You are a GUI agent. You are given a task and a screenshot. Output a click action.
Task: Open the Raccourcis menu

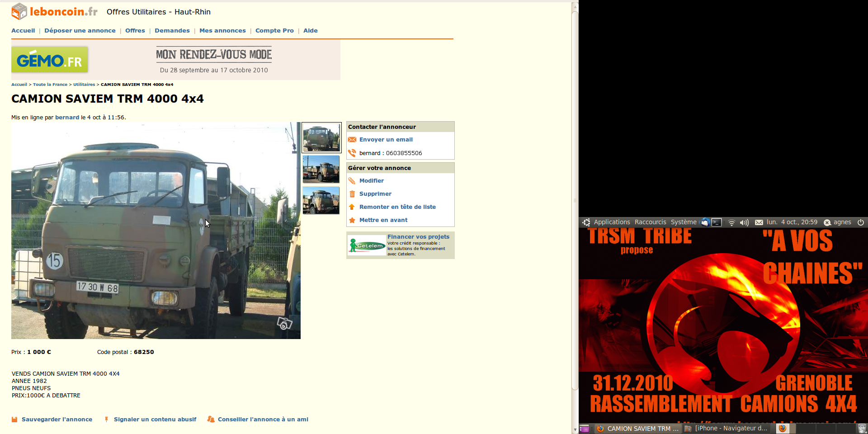[x=650, y=222]
